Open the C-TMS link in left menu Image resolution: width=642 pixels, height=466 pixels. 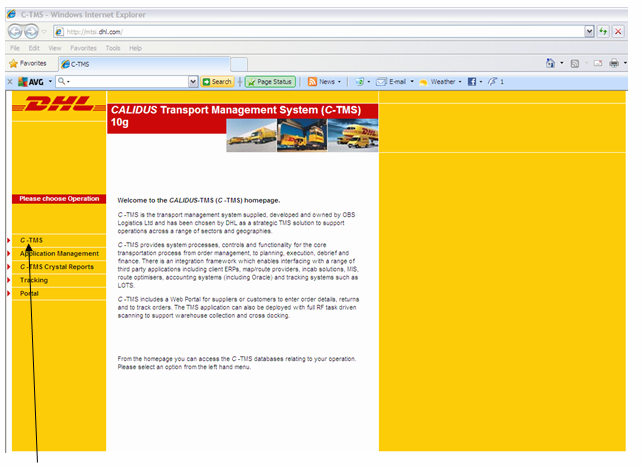click(x=32, y=240)
